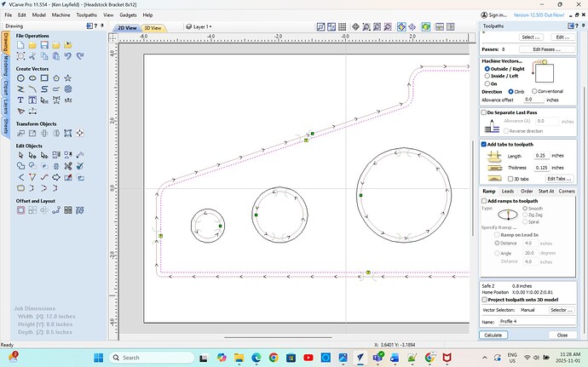Open the Create Vector Texture spiral icon

click(x=68, y=89)
